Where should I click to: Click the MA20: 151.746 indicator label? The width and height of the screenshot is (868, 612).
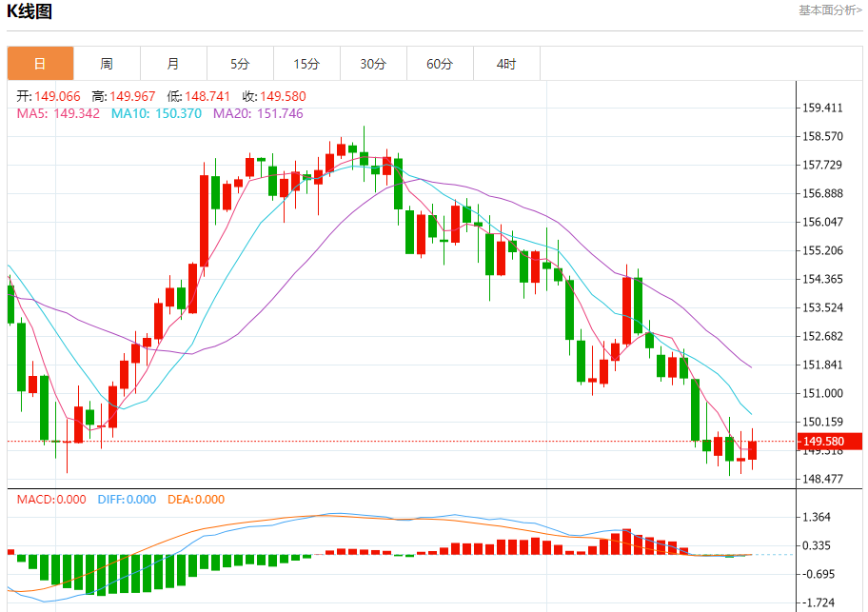click(258, 113)
